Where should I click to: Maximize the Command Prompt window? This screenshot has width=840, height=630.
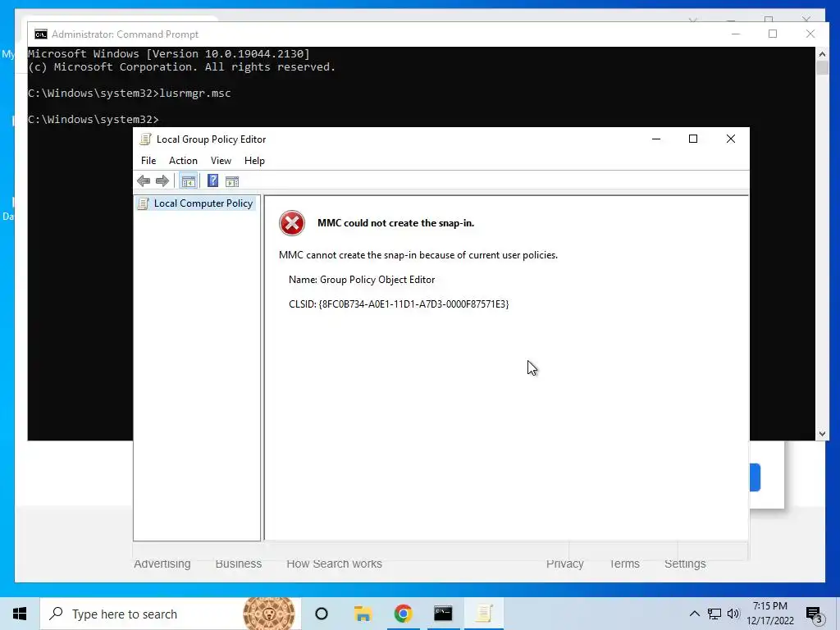[773, 34]
